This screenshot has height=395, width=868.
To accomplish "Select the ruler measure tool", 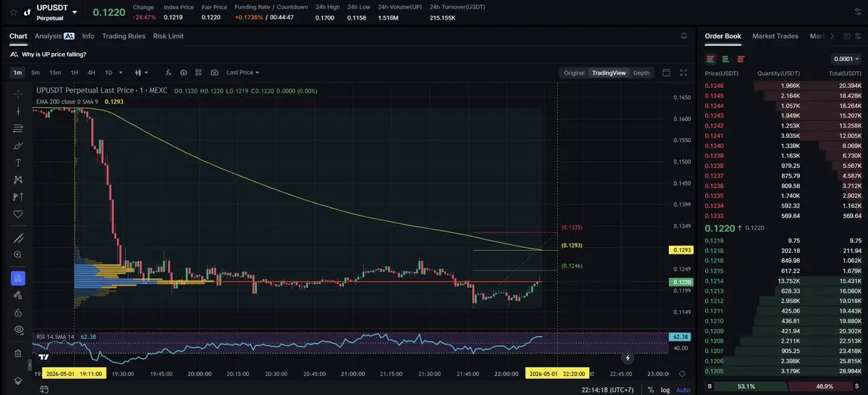I will 17,238.
